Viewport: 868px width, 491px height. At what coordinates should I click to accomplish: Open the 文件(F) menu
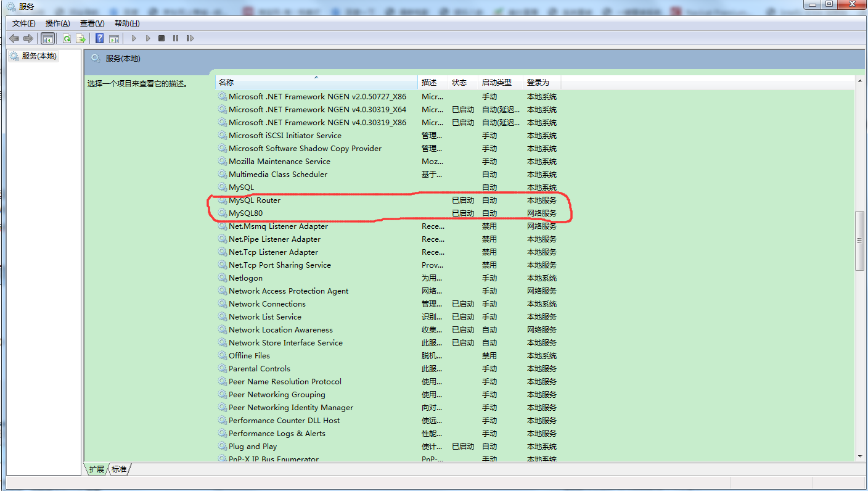[24, 23]
